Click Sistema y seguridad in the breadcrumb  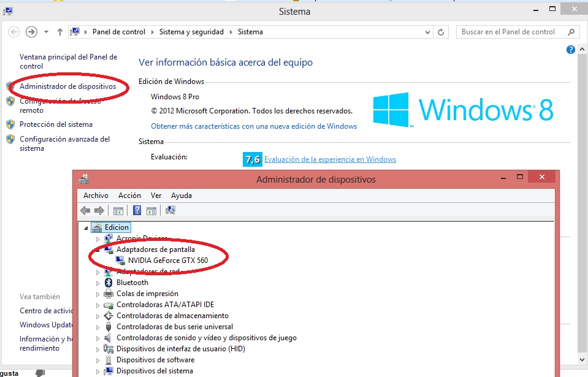191,32
